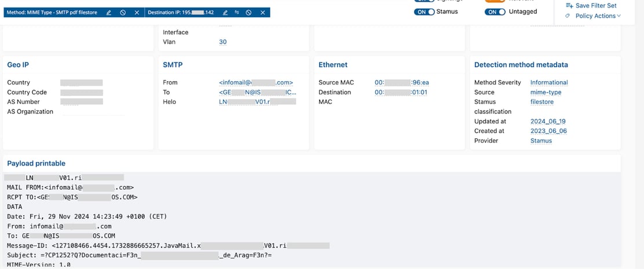Click the AS Number label
644x269 pixels.
pos(23,102)
